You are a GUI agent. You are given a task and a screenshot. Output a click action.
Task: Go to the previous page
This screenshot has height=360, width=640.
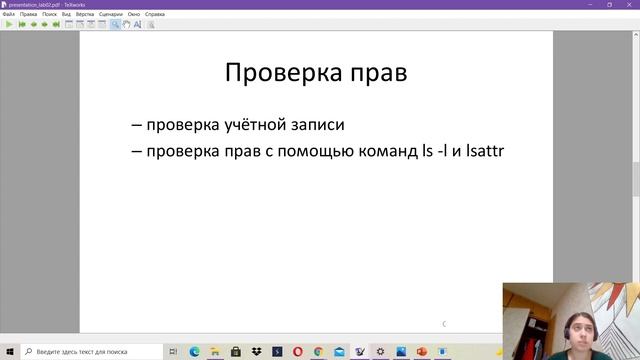(x=33, y=24)
